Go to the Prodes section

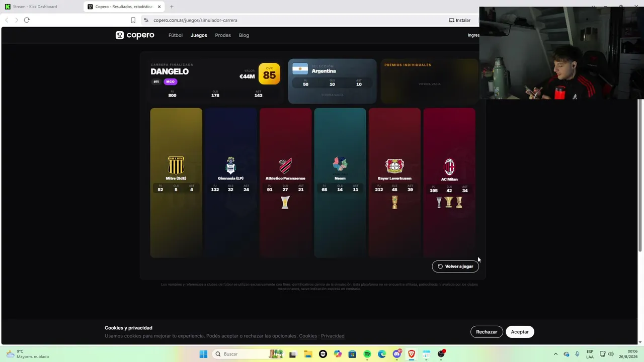(x=223, y=35)
